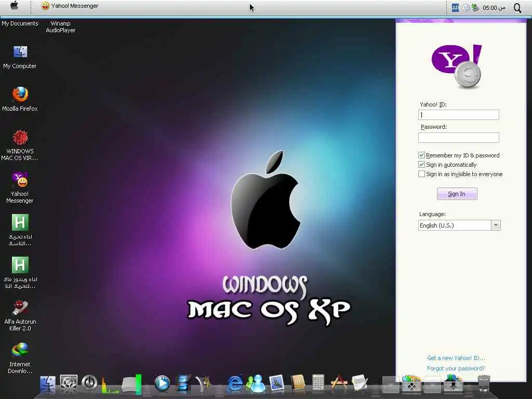Click the Yahoo! Messenger taskbar item

[70, 6]
